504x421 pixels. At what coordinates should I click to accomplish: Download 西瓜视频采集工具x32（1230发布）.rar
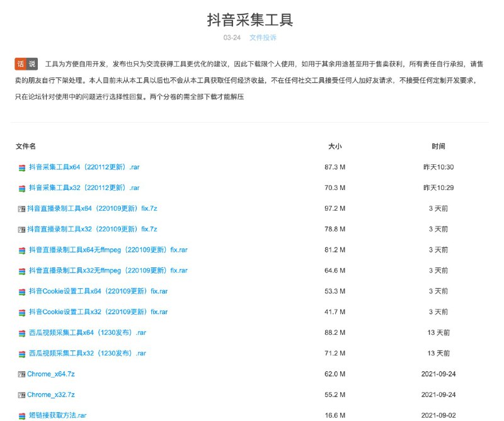[x=88, y=353]
